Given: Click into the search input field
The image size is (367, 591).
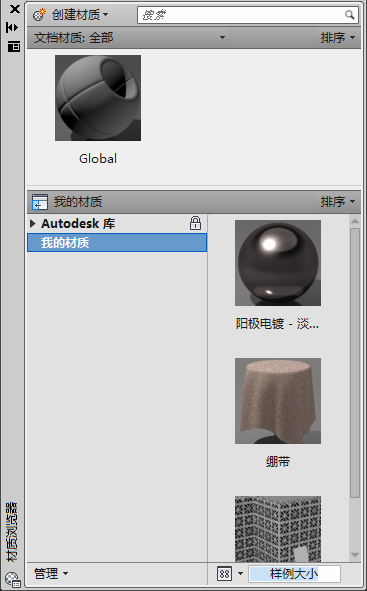Looking at the screenshot, I should click(241, 15).
